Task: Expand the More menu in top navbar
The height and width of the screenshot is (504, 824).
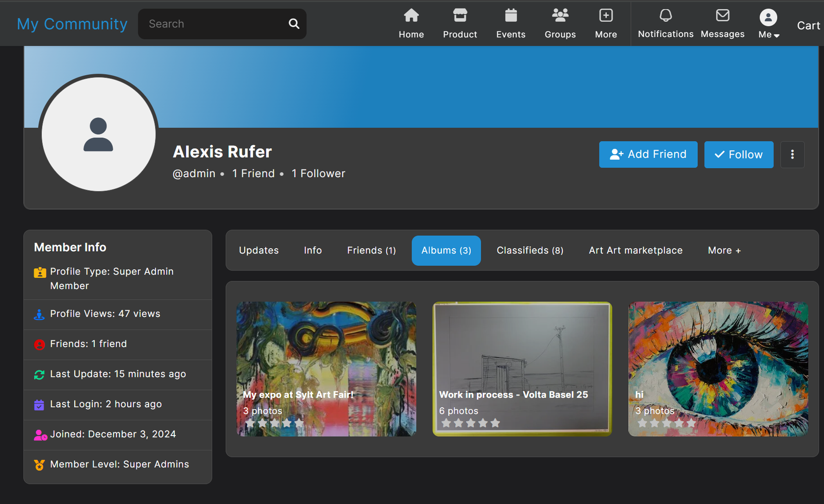Action: (x=606, y=24)
